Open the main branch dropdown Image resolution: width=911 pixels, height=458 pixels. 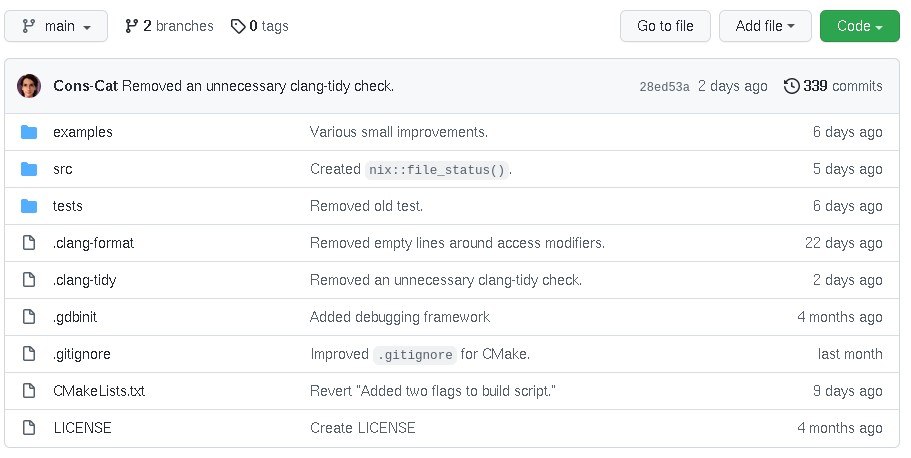[57, 26]
